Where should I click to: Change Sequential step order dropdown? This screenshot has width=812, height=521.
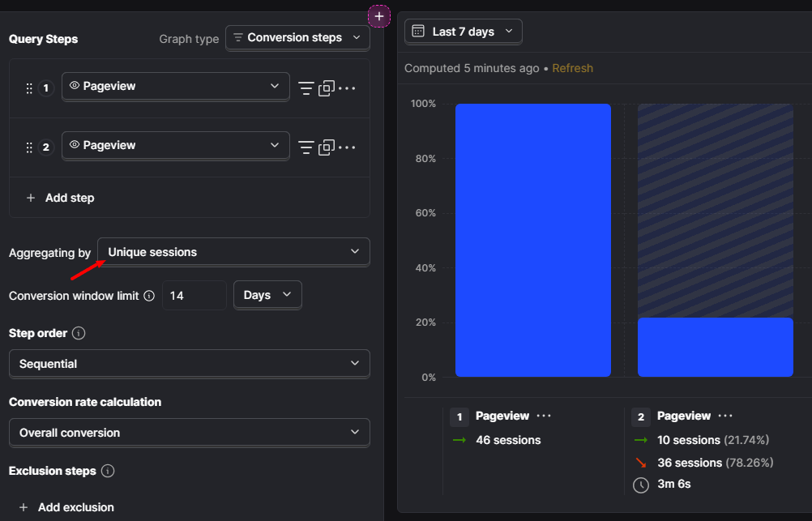(189, 364)
